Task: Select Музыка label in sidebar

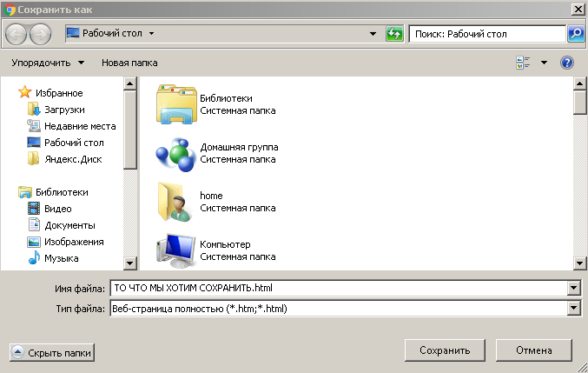Action: [x=61, y=258]
